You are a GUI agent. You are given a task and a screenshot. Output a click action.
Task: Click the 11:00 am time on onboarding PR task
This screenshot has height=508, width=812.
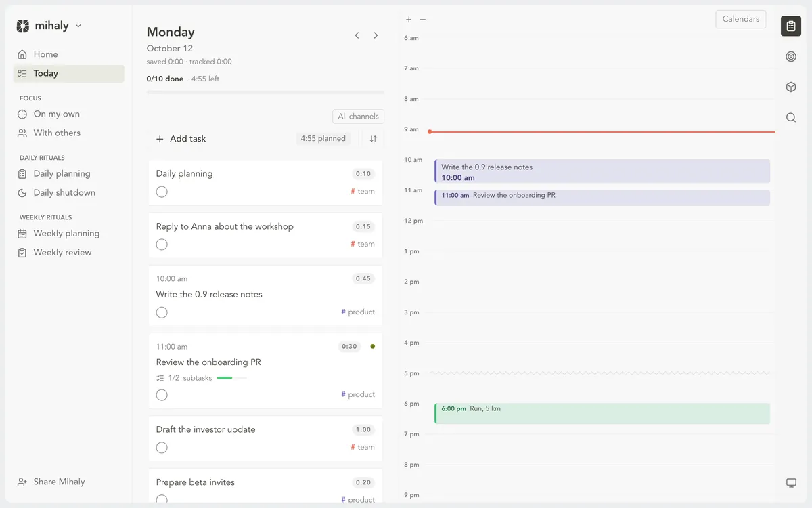[x=172, y=347]
